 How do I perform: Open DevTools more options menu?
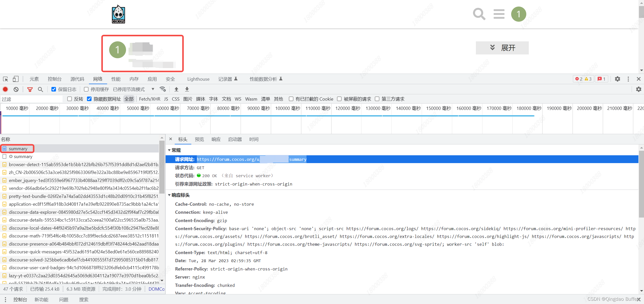(x=628, y=79)
